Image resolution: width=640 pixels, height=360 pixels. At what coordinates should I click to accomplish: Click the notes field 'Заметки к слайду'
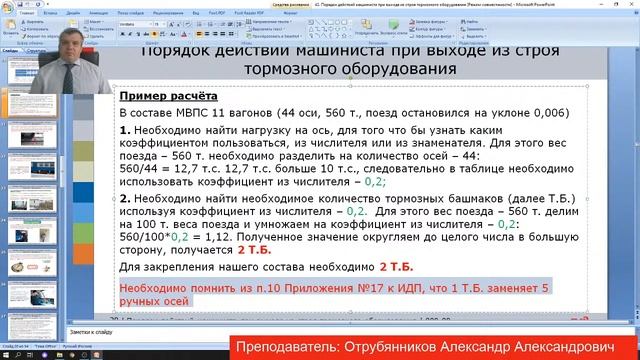[351, 332]
